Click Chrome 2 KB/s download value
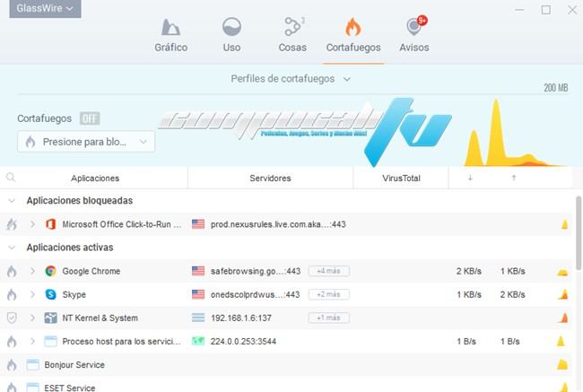Image resolution: width=583 pixels, height=392 pixels. click(x=469, y=271)
